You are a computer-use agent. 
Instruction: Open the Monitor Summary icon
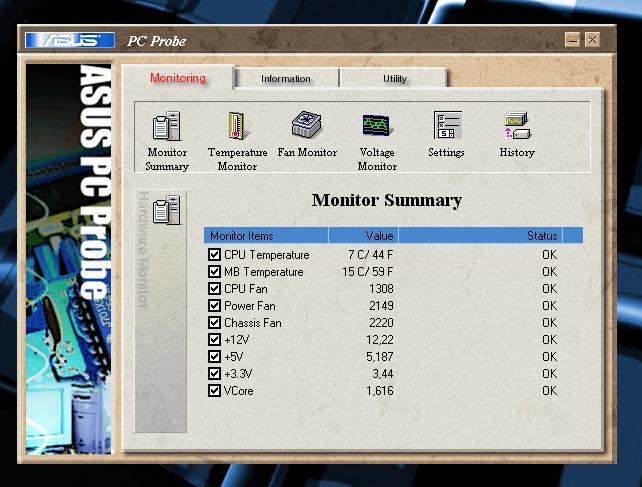[x=167, y=126]
